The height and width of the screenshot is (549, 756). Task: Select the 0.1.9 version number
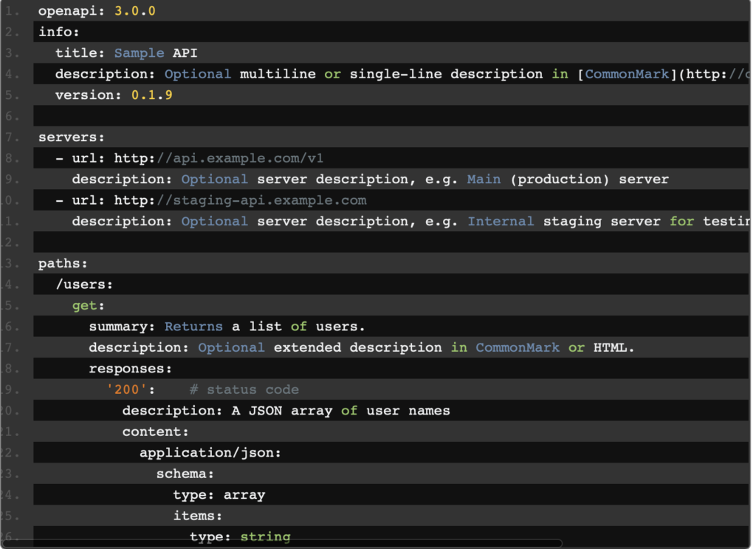pyautogui.click(x=151, y=95)
